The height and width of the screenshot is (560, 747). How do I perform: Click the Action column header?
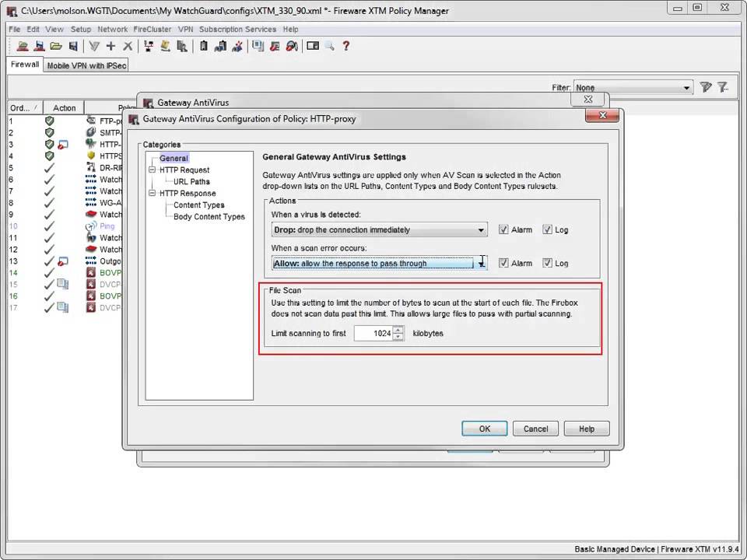click(64, 108)
